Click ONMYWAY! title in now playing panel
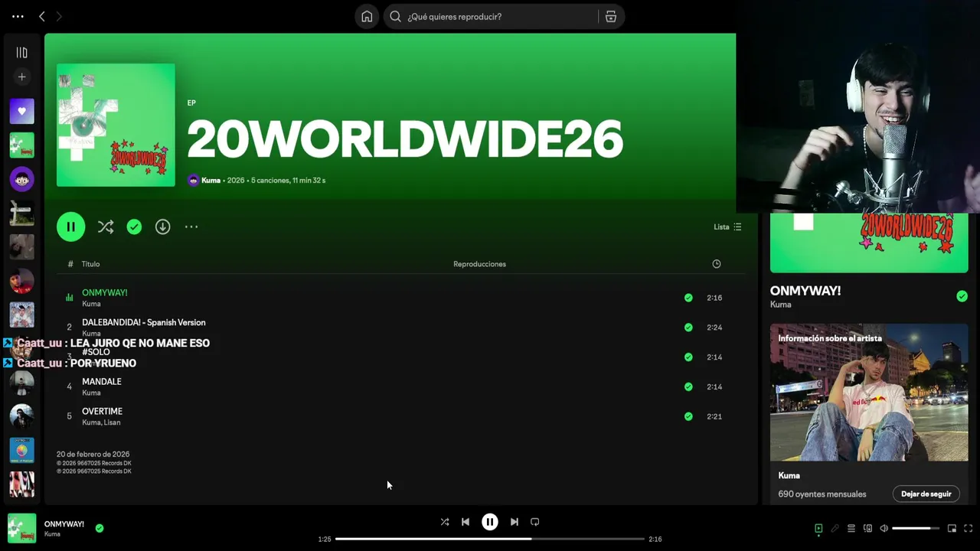980x551 pixels. pos(805,291)
